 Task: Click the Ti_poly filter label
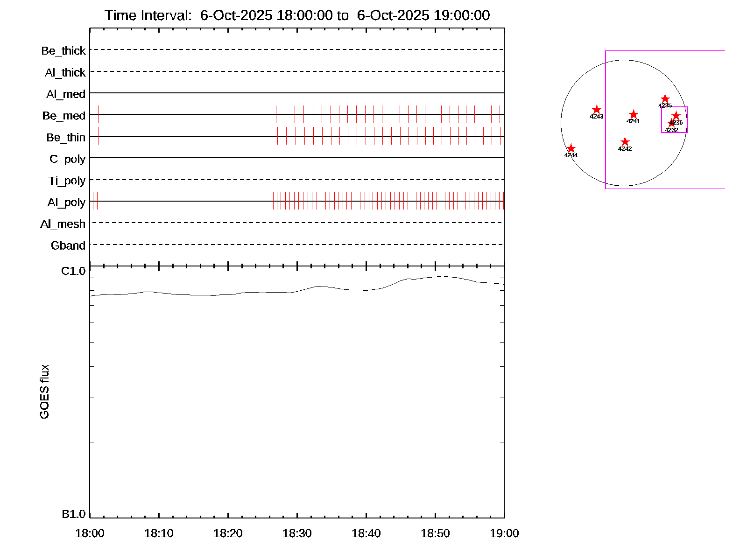pyautogui.click(x=67, y=181)
